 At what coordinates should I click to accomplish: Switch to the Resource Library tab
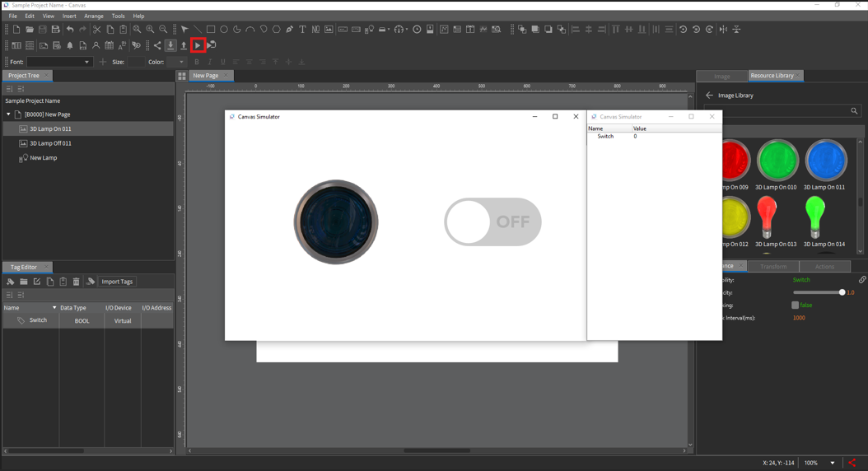coord(772,76)
